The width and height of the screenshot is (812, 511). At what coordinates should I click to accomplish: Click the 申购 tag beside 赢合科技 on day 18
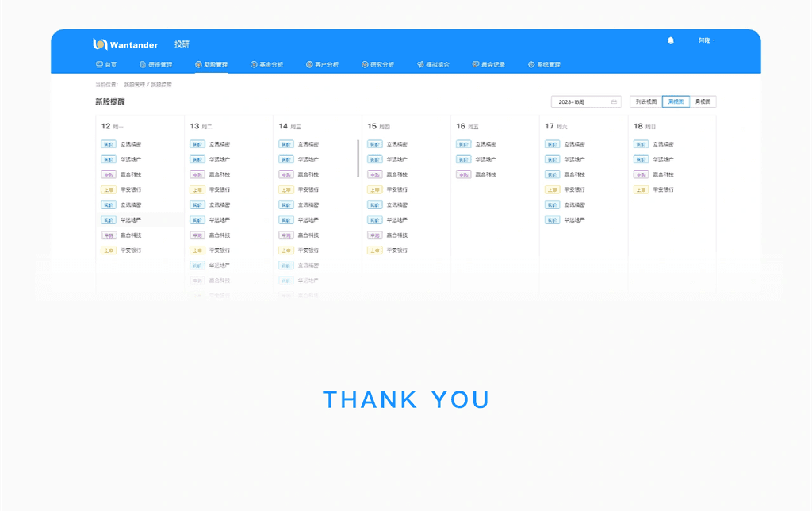coord(641,174)
